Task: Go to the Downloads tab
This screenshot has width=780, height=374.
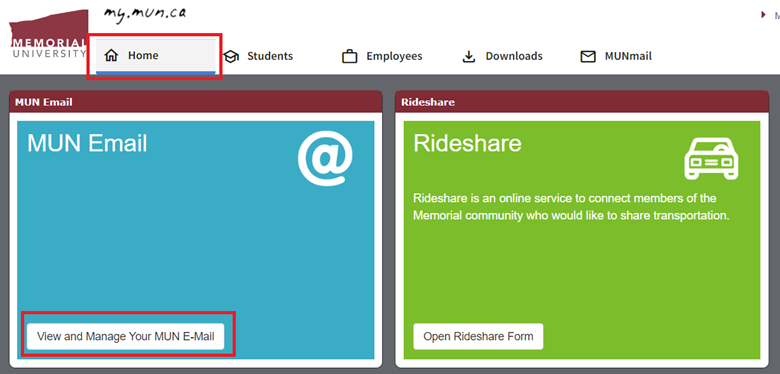Action: point(502,56)
